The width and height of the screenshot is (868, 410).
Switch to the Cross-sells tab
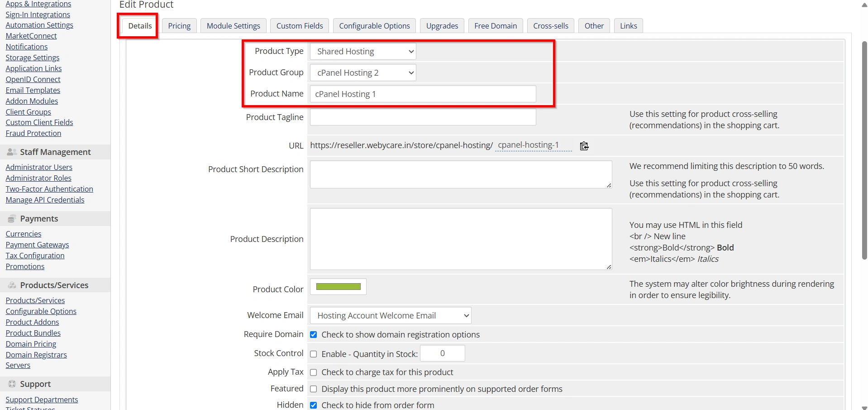pyautogui.click(x=551, y=26)
